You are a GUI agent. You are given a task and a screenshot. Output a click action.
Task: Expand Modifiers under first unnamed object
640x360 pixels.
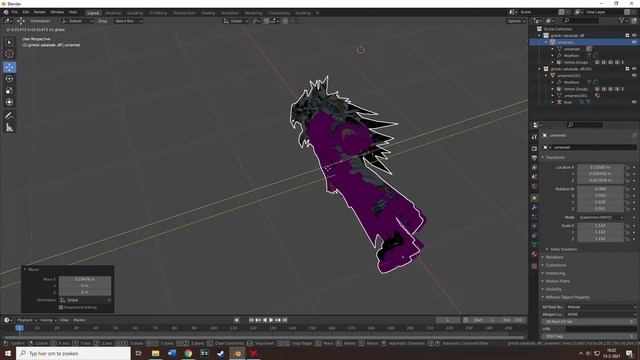pyautogui.click(x=553, y=56)
